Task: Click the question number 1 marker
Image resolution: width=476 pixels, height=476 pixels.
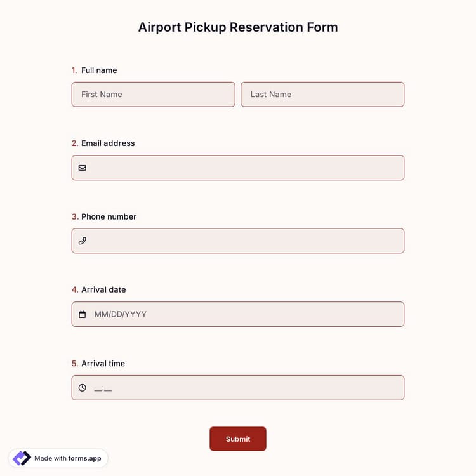Action: (x=74, y=70)
